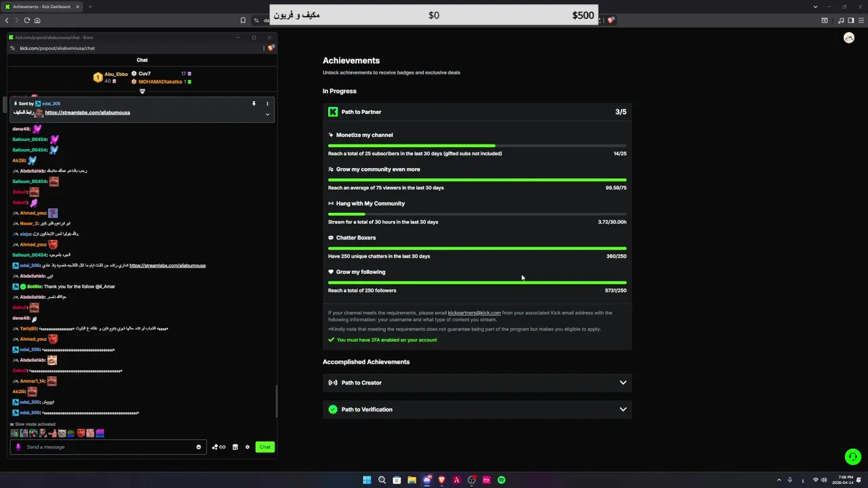Image resolution: width=868 pixels, height=488 pixels.
Task: Click bookmark icon in main browser toolbar
Action: [x=243, y=20]
